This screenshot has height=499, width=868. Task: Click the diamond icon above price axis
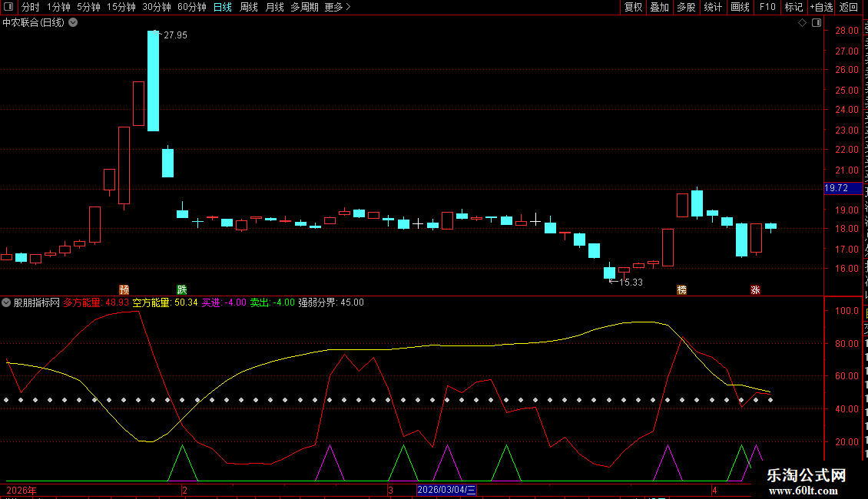[x=802, y=23]
